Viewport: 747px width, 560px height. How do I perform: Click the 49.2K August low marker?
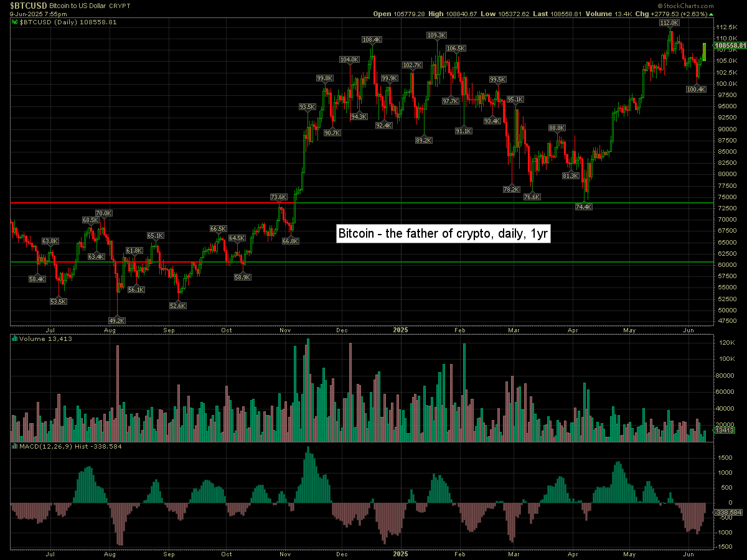click(117, 320)
